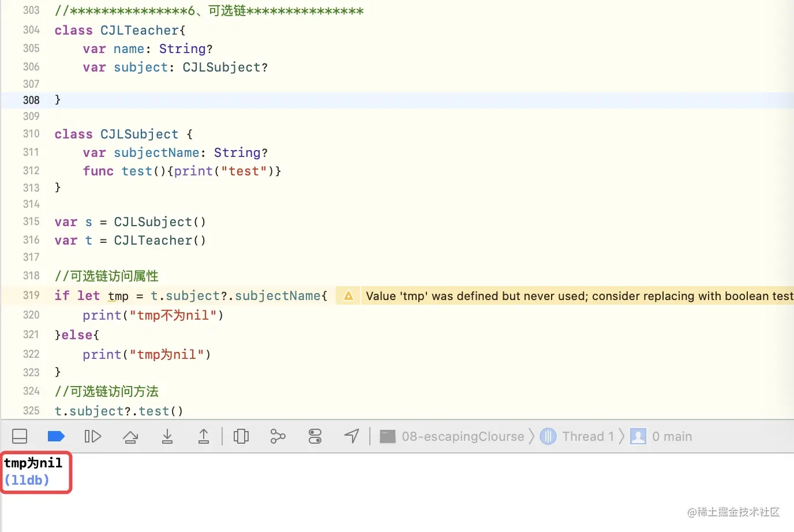Click the subjectName property on line 311
794x532 pixels.
(x=156, y=152)
